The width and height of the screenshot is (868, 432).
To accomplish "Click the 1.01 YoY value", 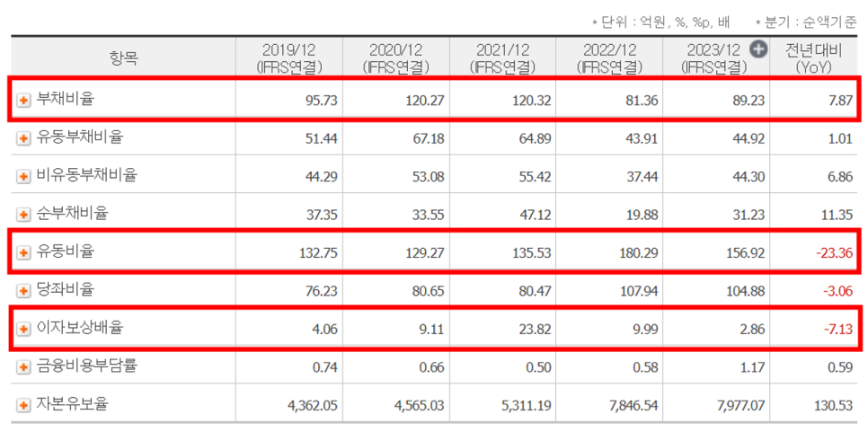I will (840, 139).
